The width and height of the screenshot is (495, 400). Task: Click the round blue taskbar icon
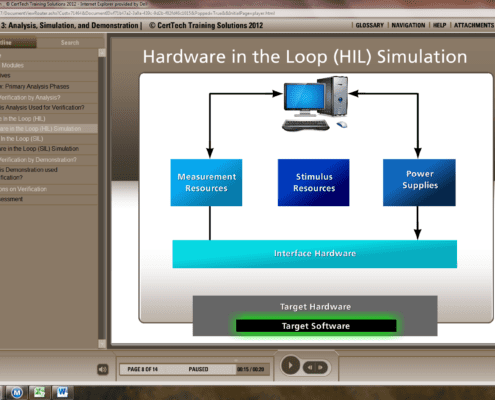[x=17, y=393]
